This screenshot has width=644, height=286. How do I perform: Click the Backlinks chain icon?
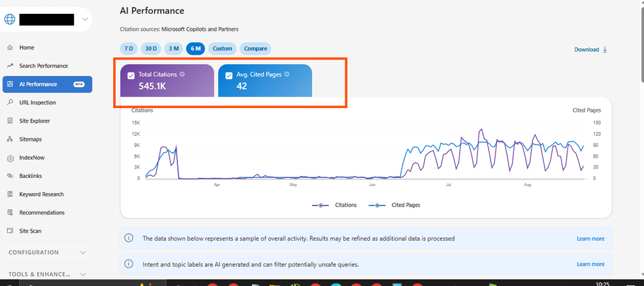pos(10,176)
